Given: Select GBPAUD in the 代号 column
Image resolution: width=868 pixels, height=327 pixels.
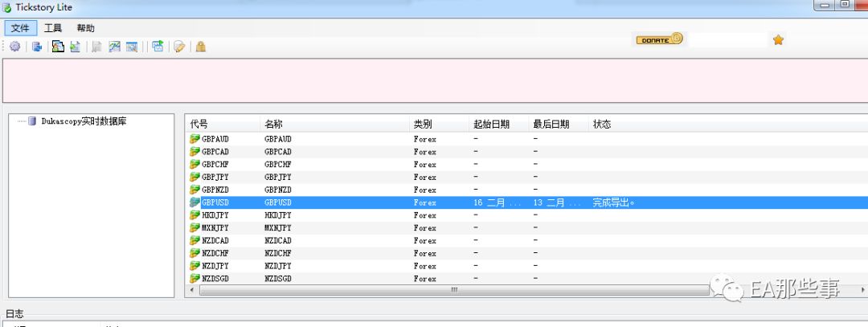Looking at the screenshot, I should pos(215,140).
